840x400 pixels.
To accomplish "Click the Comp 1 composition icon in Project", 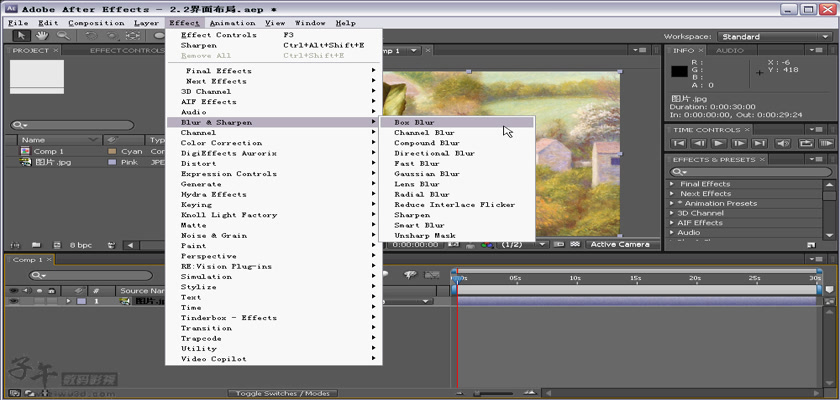I will 25,152.
